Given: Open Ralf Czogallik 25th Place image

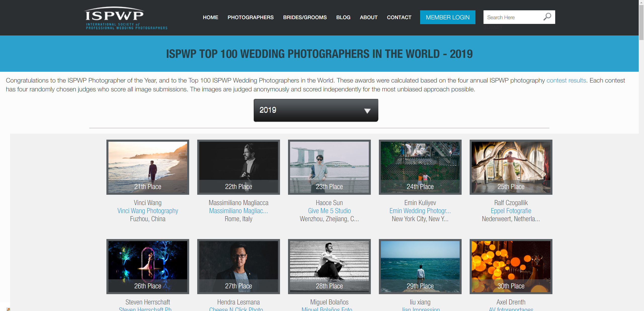Looking at the screenshot, I should pos(511,167).
